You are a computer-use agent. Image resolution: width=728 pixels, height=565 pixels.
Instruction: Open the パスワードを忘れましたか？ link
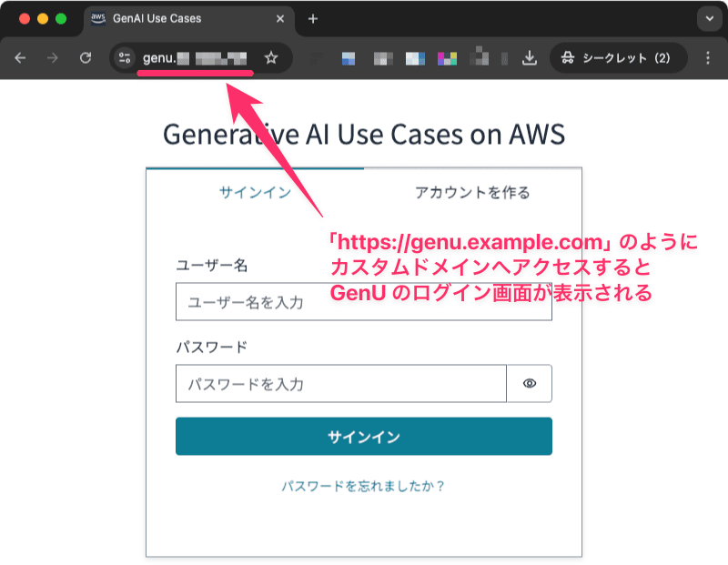click(363, 486)
